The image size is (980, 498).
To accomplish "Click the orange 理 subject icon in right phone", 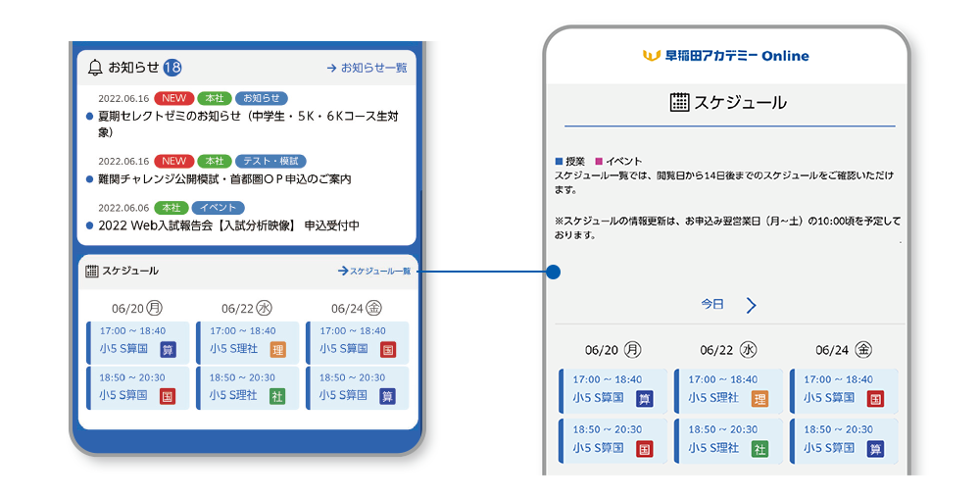I will (x=760, y=399).
